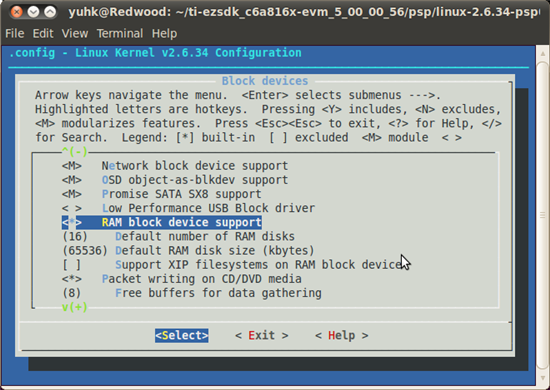The width and height of the screenshot is (550, 390).
Task: Maximize the terminal window
Action: click(x=50, y=12)
